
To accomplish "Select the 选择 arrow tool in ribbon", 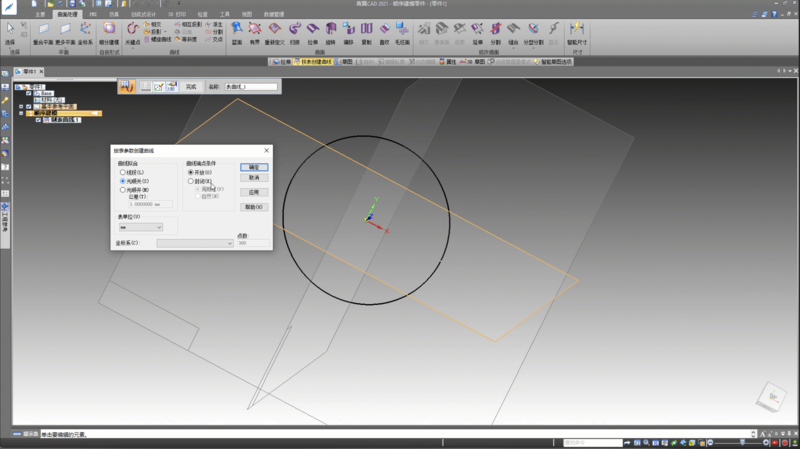I will (x=10, y=33).
